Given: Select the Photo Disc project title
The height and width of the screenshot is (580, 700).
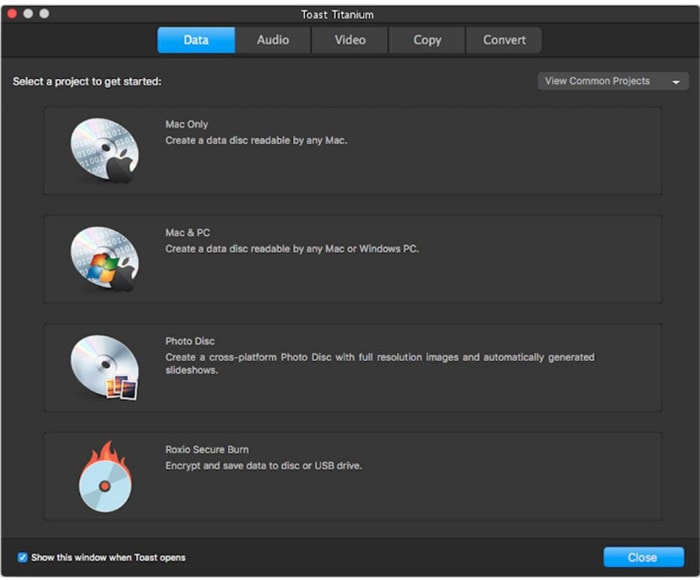Looking at the screenshot, I should coord(190,341).
